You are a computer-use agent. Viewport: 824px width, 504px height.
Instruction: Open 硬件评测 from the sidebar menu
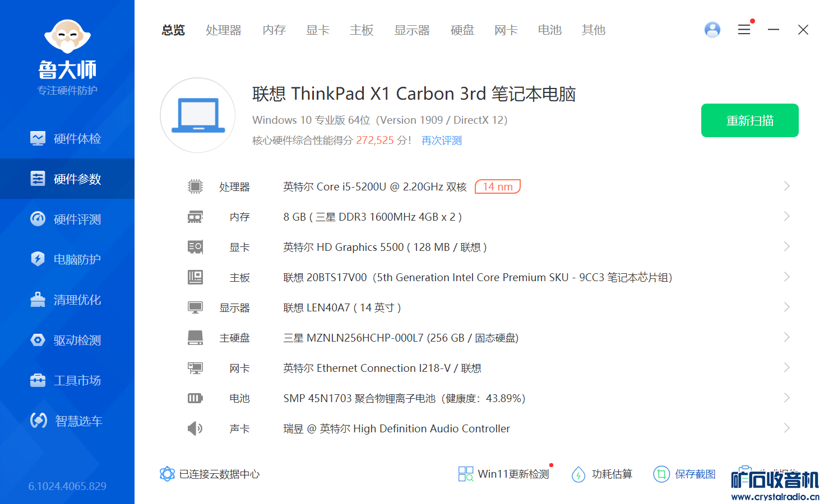tap(67, 219)
